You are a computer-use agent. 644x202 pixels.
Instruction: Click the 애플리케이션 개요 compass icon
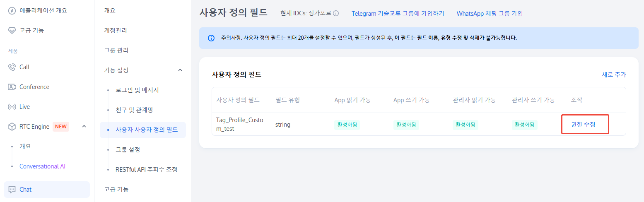click(12, 10)
